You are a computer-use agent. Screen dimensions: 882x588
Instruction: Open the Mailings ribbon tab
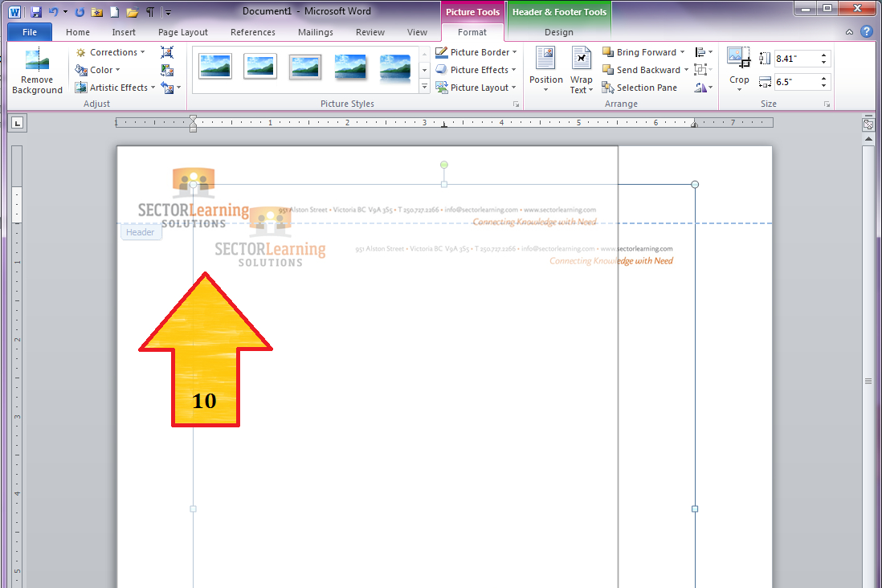point(315,32)
